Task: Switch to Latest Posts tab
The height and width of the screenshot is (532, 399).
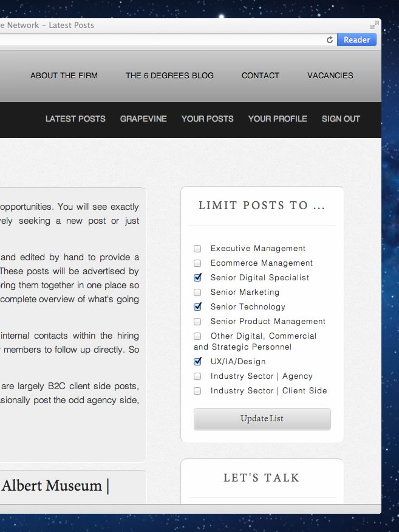Action: [x=75, y=119]
